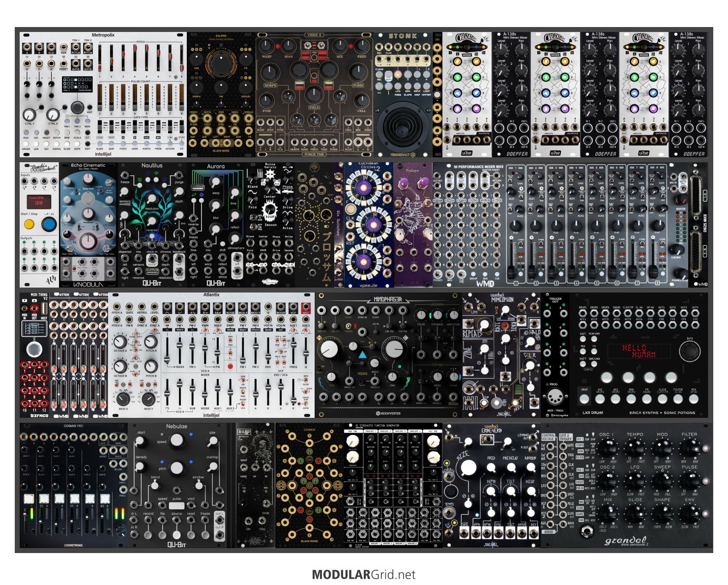Click the FEED knob on VHIKK X

[x=362, y=46]
